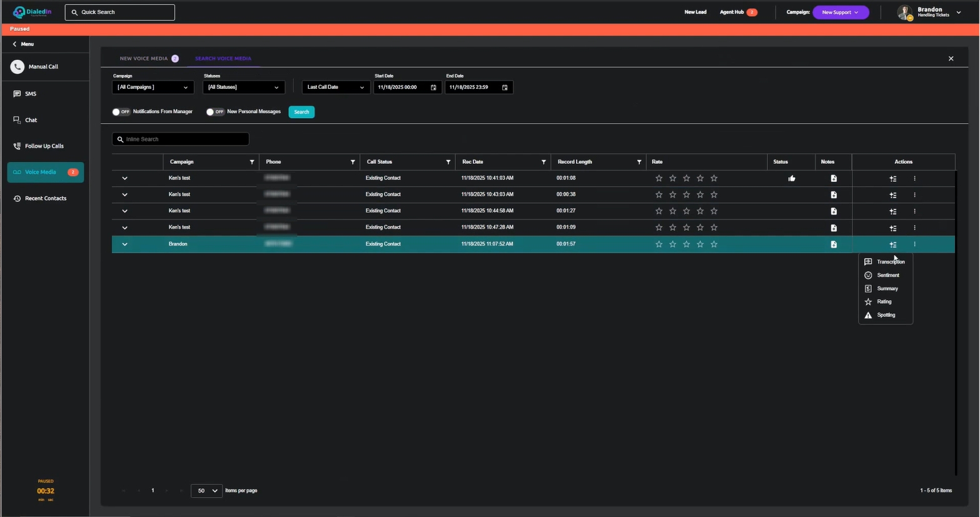This screenshot has width=980, height=517.
Task: Open the All Statuses dropdown
Action: tap(243, 88)
